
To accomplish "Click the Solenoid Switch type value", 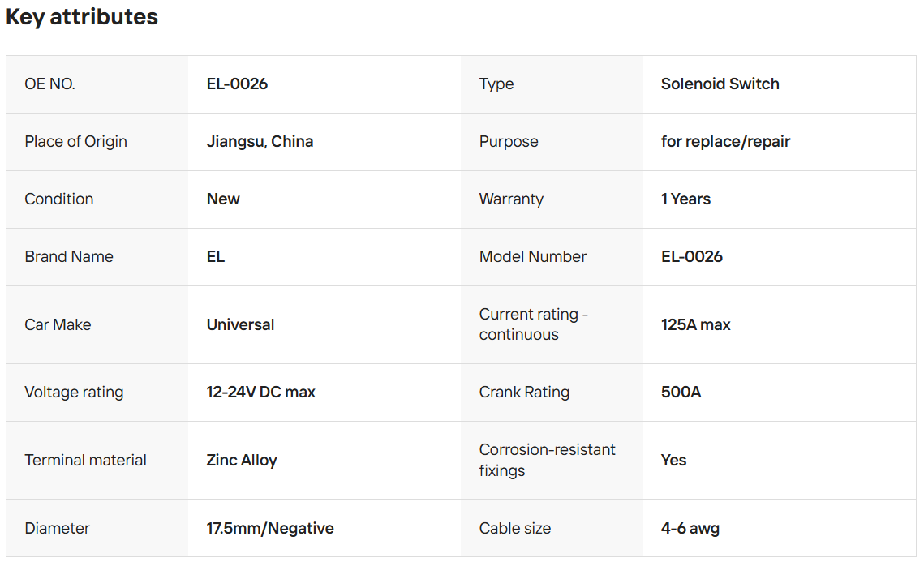I will click(720, 84).
